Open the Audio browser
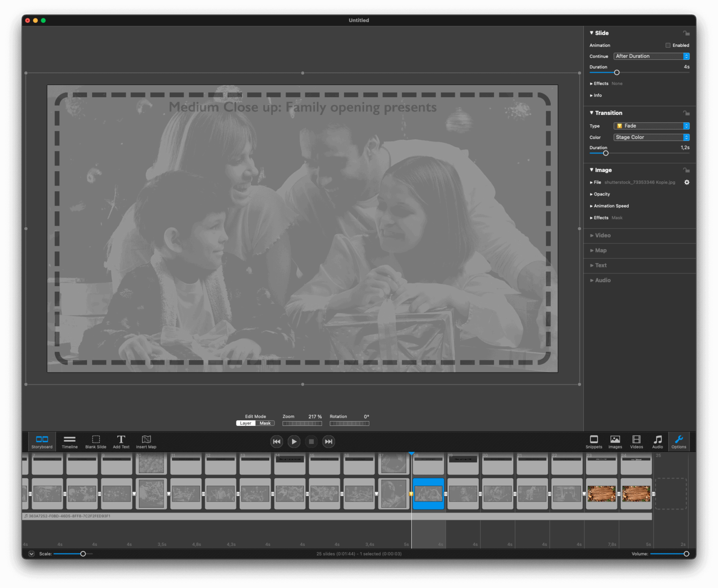 click(x=658, y=441)
